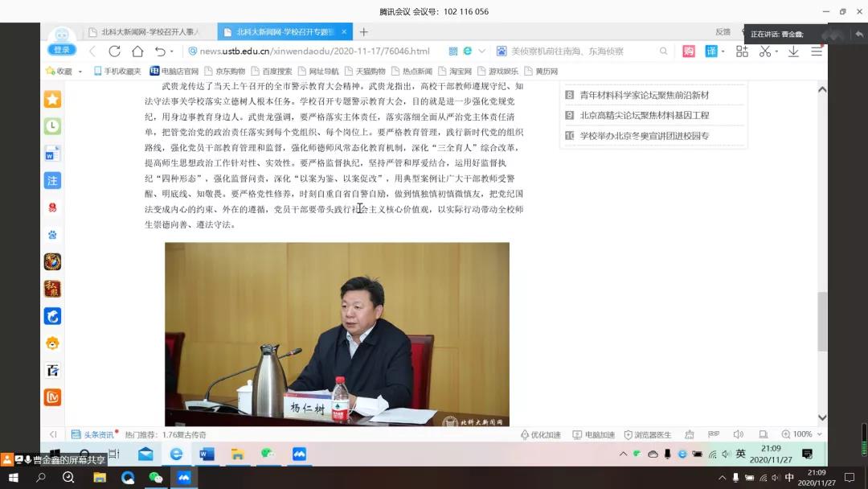Open 头条资讯 in status bar
The width and height of the screenshot is (868, 489).
tap(93, 435)
